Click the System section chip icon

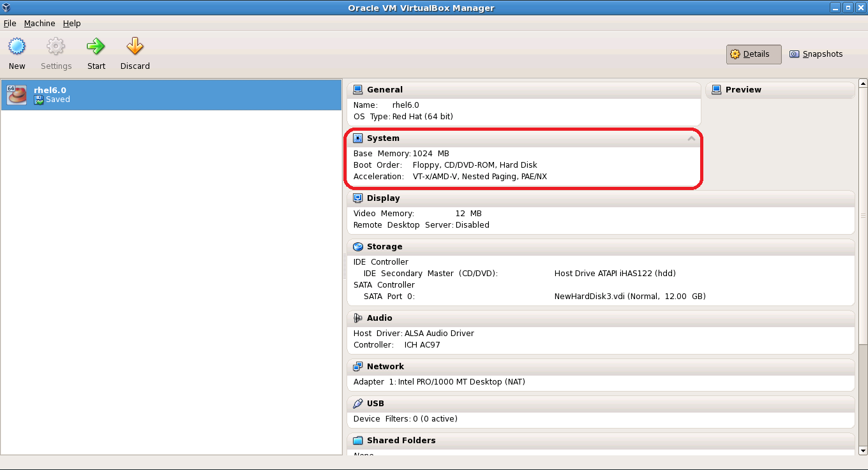pos(357,138)
